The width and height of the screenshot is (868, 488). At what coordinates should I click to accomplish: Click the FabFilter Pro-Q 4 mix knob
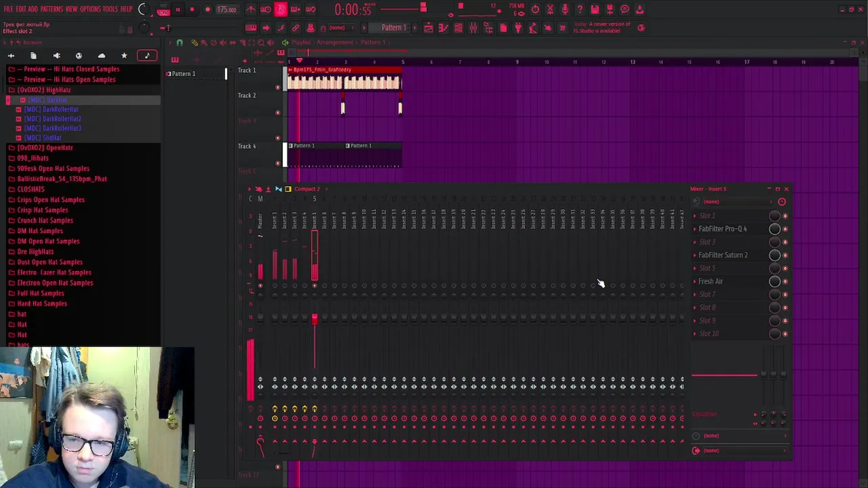[774, 229]
